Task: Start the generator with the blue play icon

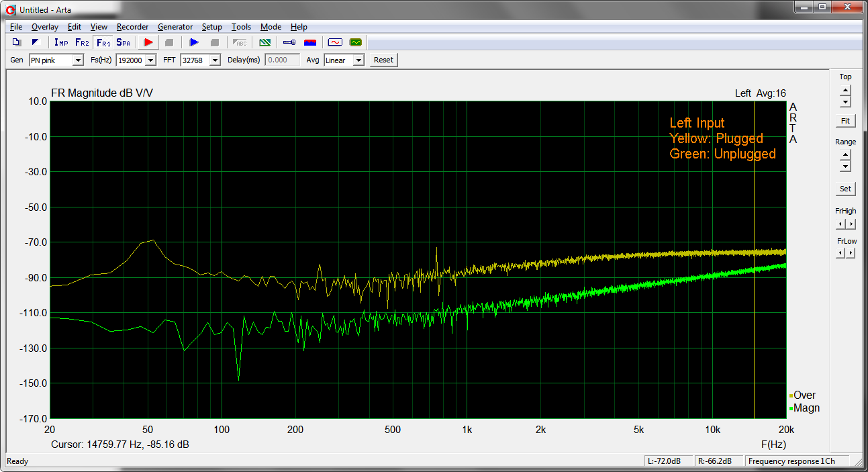Action: [x=194, y=42]
